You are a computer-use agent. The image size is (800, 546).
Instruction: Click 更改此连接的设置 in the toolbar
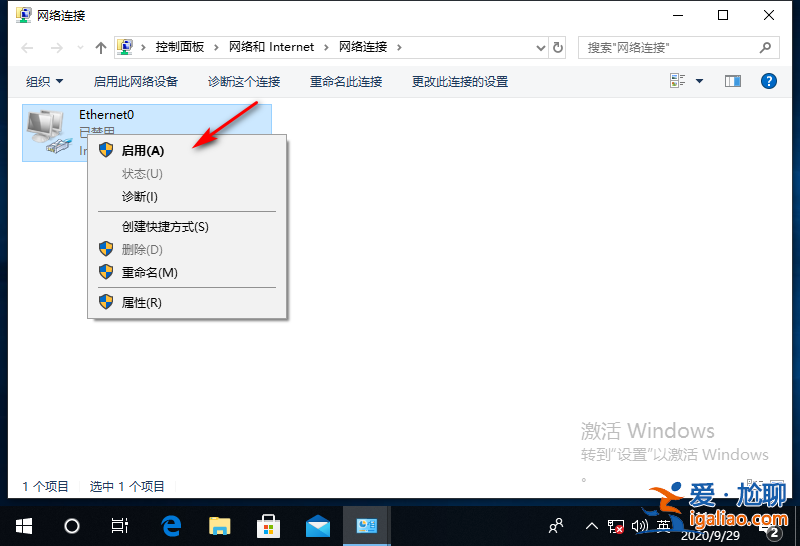(460, 82)
